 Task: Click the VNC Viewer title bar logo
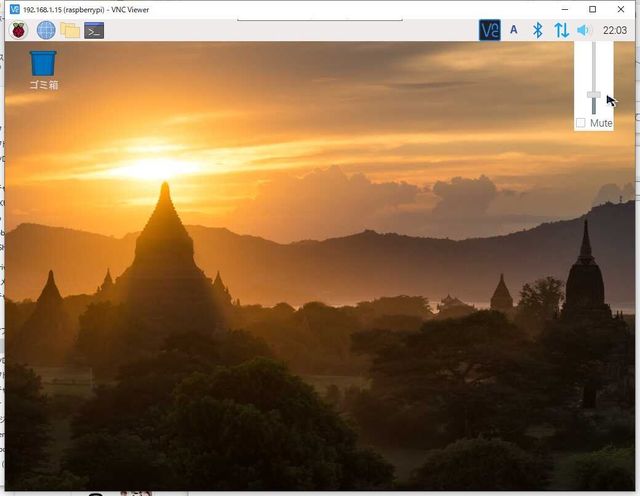(14, 9)
